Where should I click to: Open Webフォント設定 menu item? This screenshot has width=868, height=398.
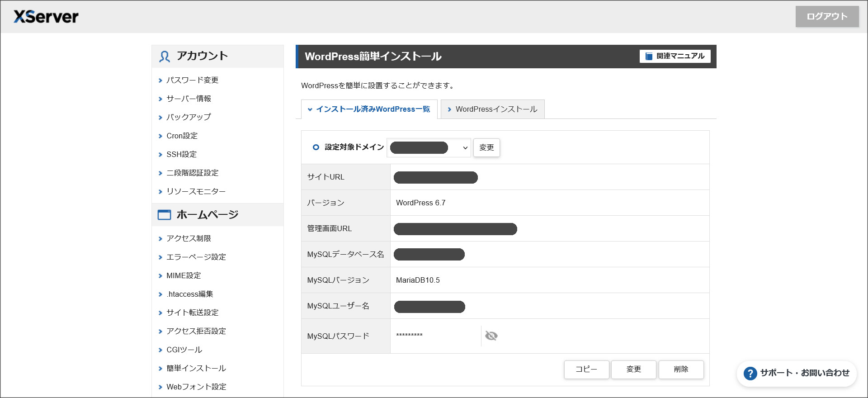[x=196, y=387]
